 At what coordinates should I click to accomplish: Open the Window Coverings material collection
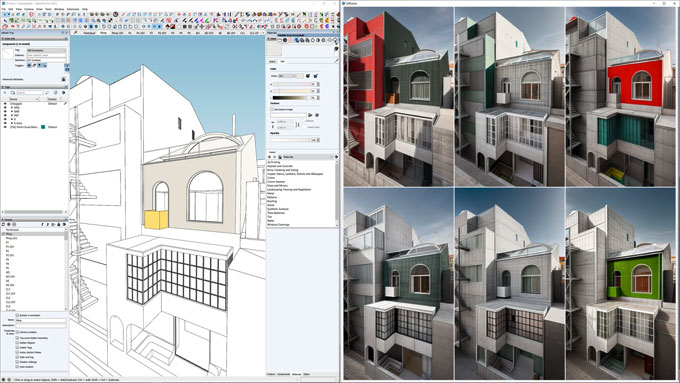(x=278, y=225)
